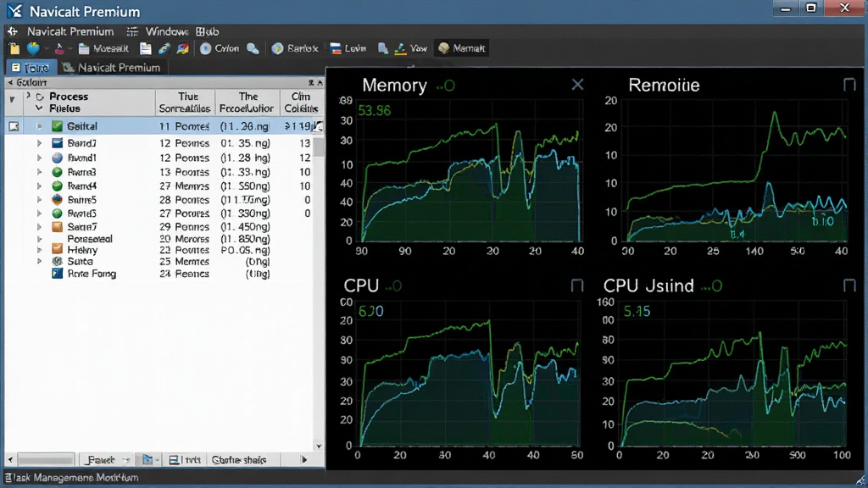Click the Task Managemane status bar entry
Image resolution: width=868 pixels, height=488 pixels.
coord(71,478)
